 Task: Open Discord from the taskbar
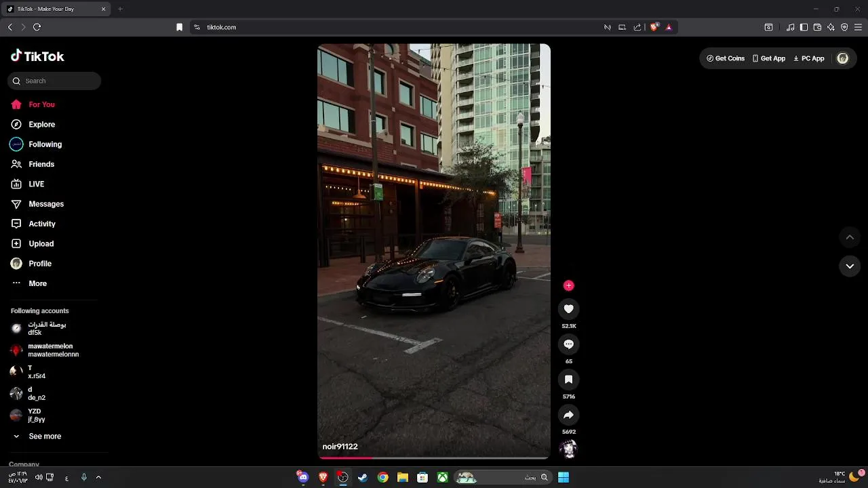[302, 477]
